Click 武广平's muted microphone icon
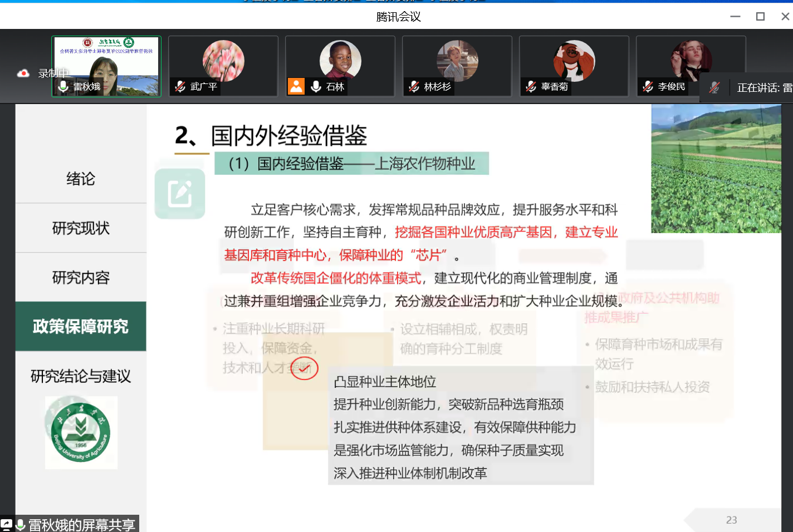This screenshot has width=793, height=532. click(x=180, y=86)
